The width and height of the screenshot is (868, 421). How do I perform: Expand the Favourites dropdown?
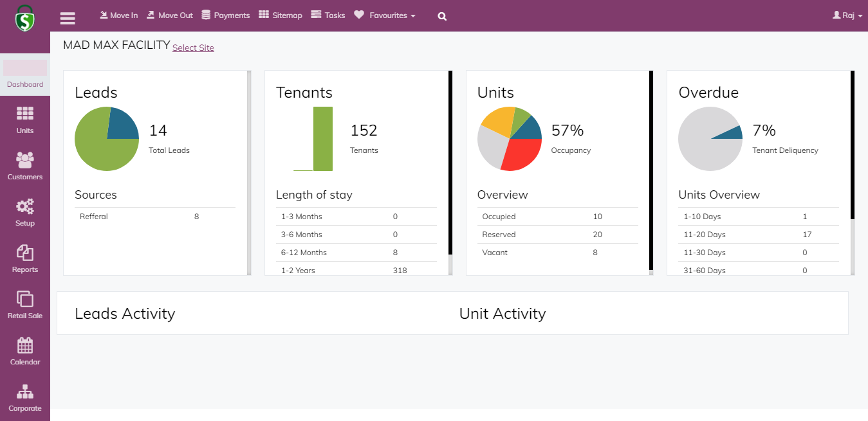coord(385,15)
